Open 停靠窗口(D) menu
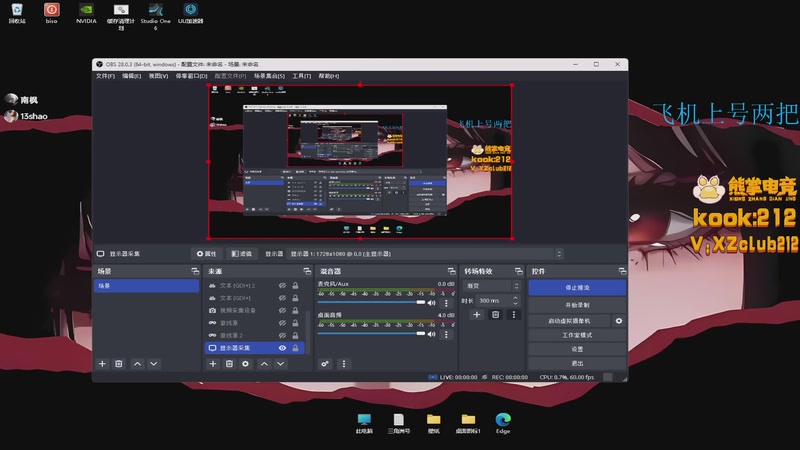The width and height of the screenshot is (800, 450). click(x=191, y=76)
